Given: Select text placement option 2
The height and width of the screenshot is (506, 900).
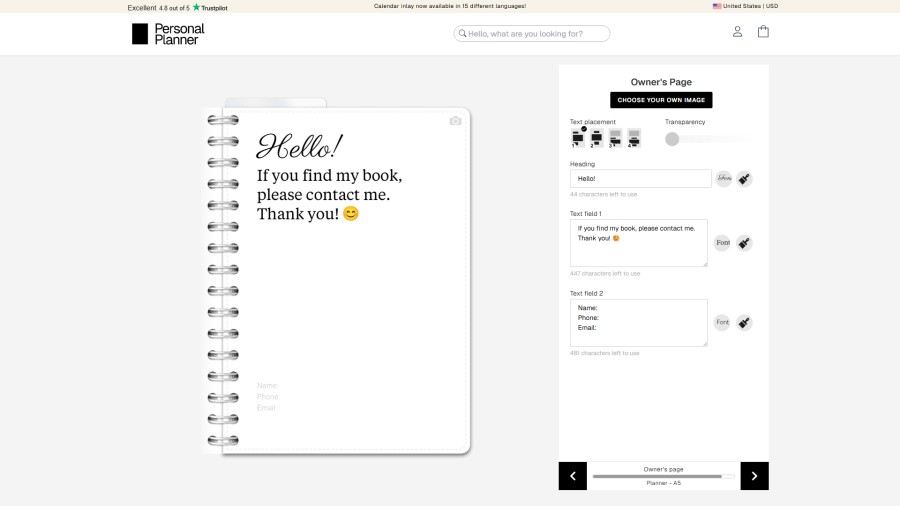Looking at the screenshot, I should (596, 138).
